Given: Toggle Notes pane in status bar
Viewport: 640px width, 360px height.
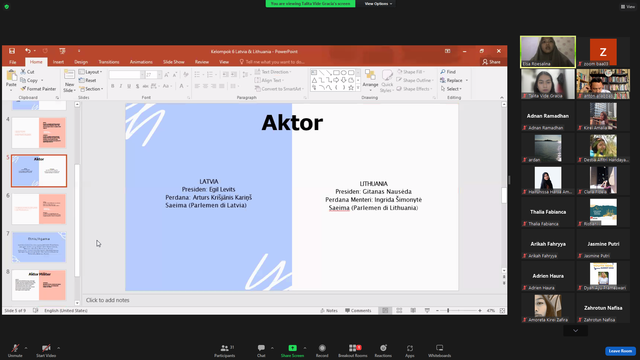Looking at the screenshot, I should click(x=329, y=311).
